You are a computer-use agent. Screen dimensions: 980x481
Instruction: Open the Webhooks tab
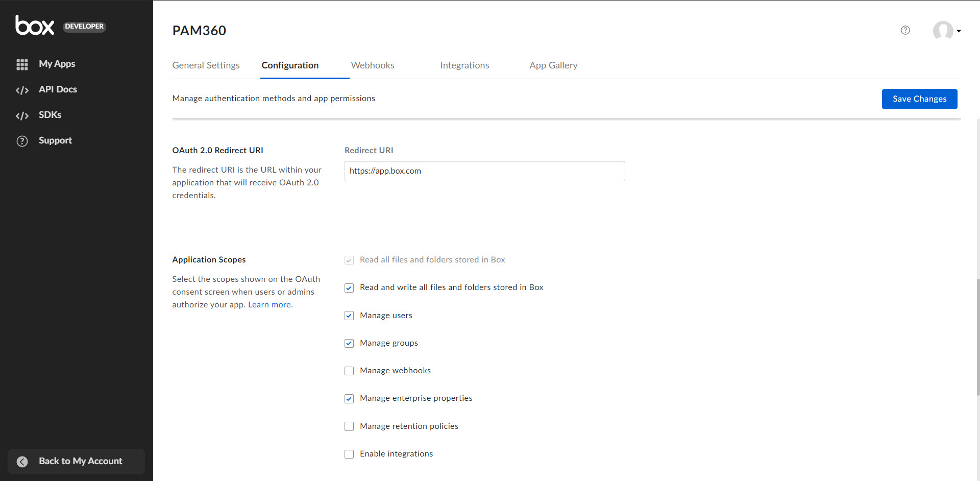tap(373, 65)
